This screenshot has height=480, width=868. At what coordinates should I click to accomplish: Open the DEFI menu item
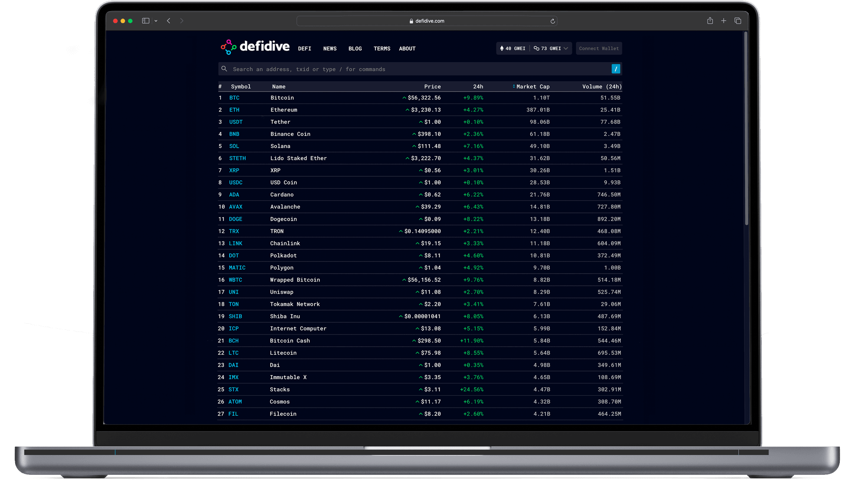305,49
